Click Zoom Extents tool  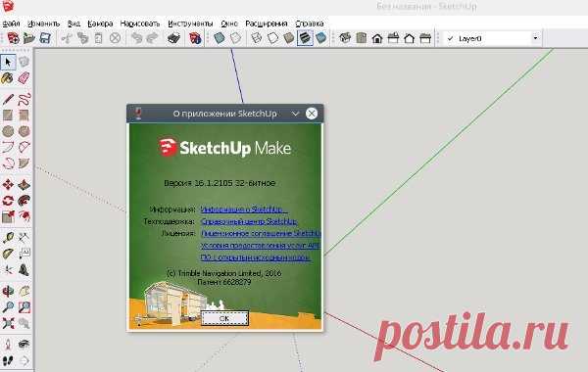[8, 323]
